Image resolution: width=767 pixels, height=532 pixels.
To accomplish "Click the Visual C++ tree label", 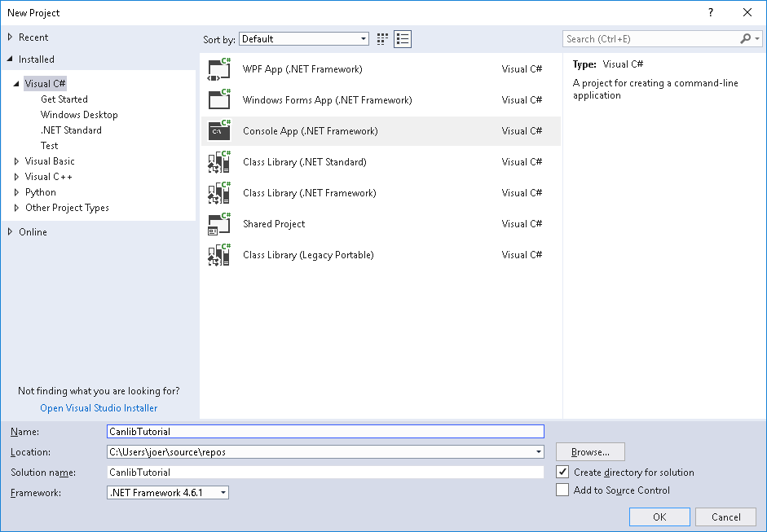I will [x=48, y=177].
